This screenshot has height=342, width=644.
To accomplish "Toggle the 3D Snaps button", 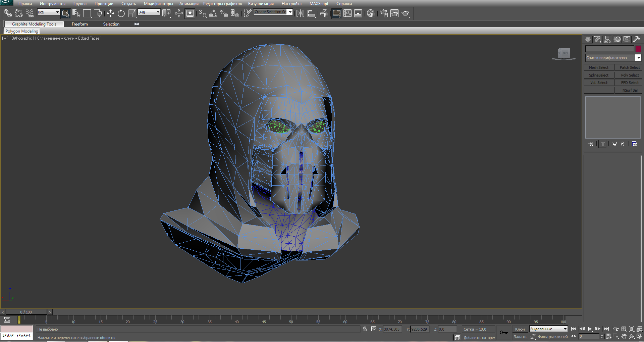I will click(x=203, y=13).
